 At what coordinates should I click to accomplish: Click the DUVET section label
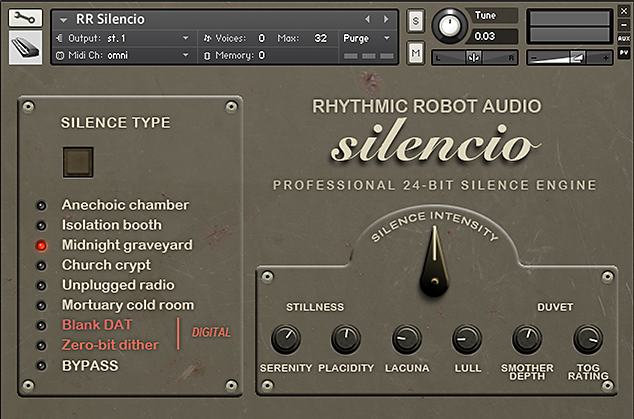555,307
